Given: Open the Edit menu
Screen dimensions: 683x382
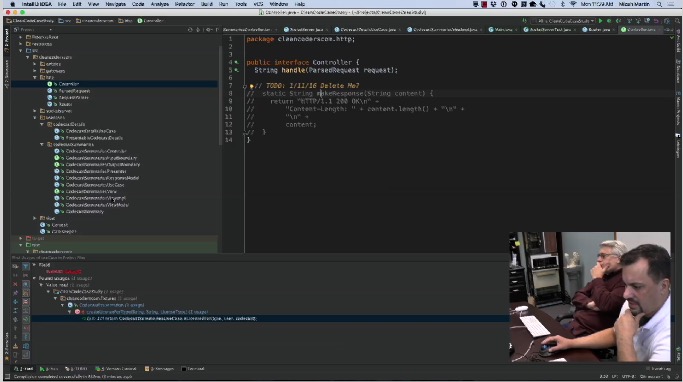Looking at the screenshot, I should tap(77, 4).
